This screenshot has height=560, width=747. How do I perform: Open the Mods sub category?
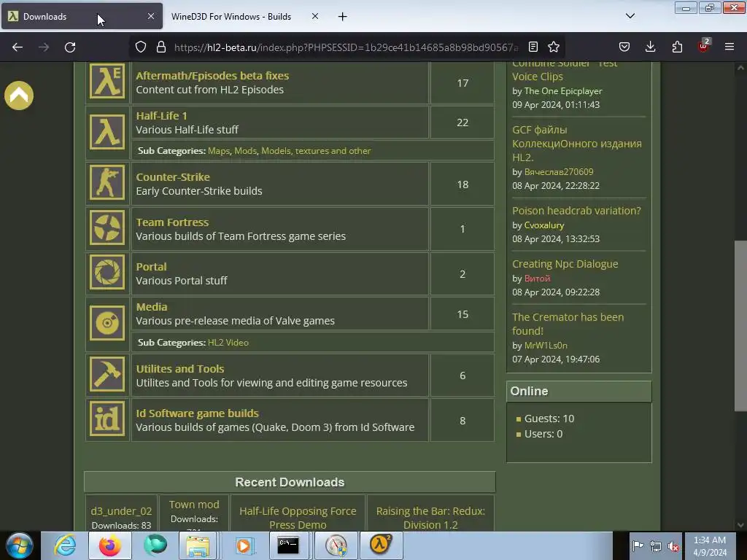click(245, 151)
